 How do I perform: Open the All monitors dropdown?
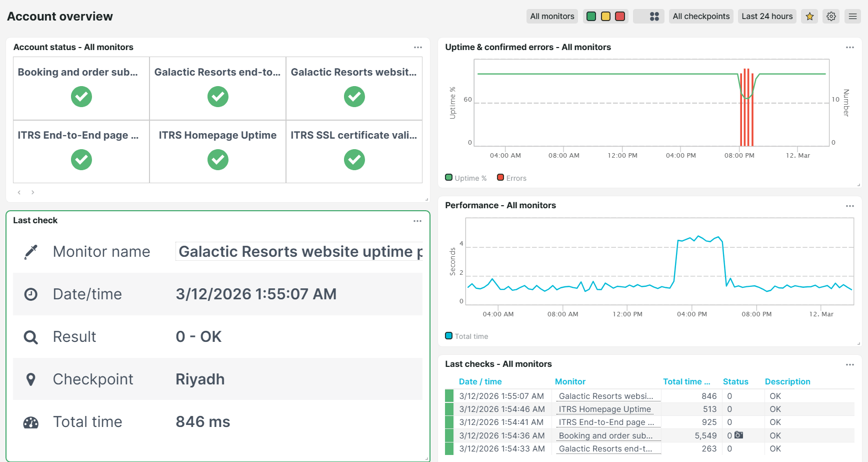(x=551, y=16)
